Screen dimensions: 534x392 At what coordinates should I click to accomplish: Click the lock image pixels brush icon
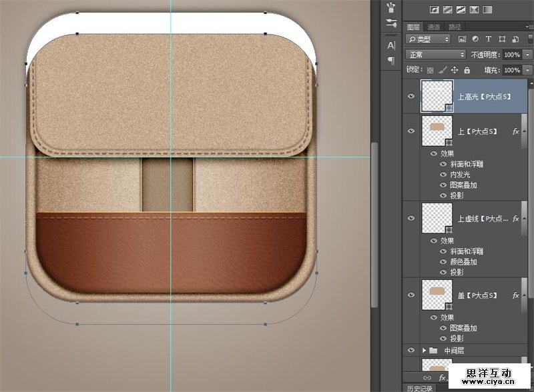tap(442, 70)
